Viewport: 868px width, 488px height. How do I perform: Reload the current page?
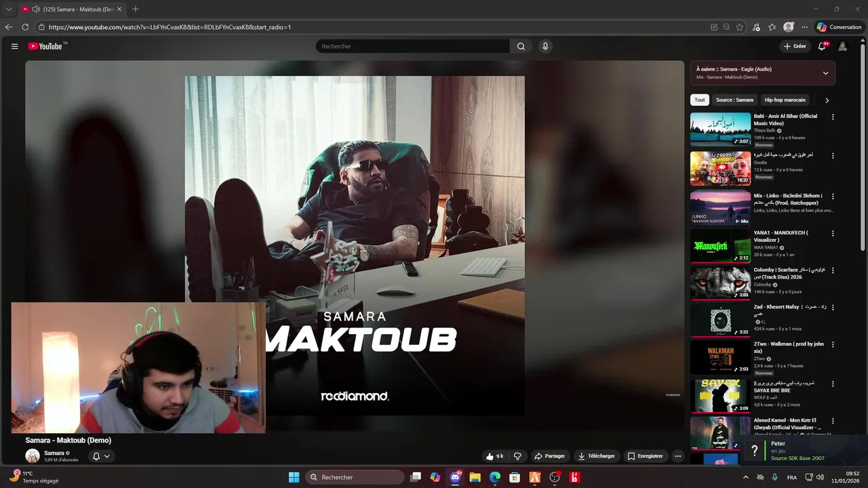tap(25, 27)
